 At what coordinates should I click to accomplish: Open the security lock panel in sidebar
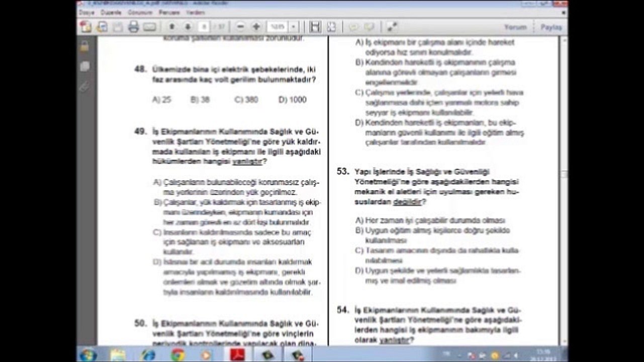point(84,46)
